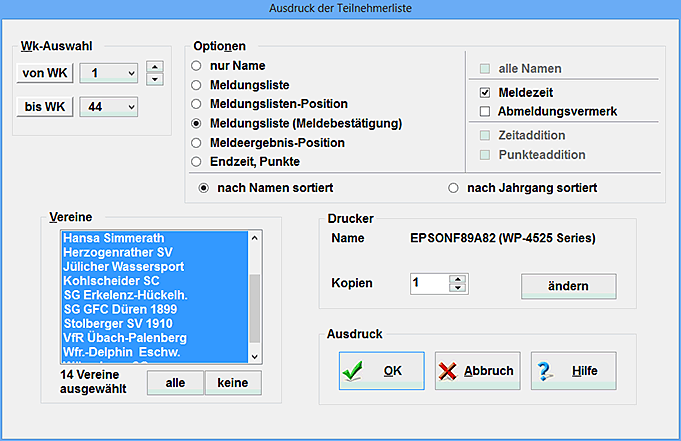Choose 'nach Jahrgang sortiert' sorting
The image size is (681, 441).
[x=453, y=187]
